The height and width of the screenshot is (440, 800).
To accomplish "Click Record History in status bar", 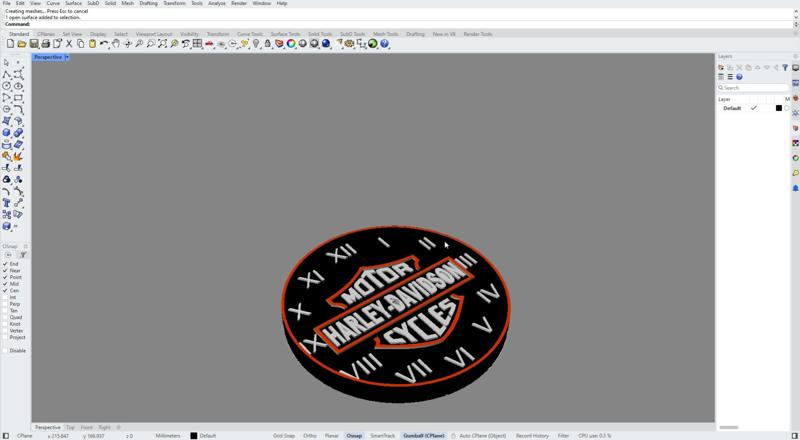I will pos(532,436).
